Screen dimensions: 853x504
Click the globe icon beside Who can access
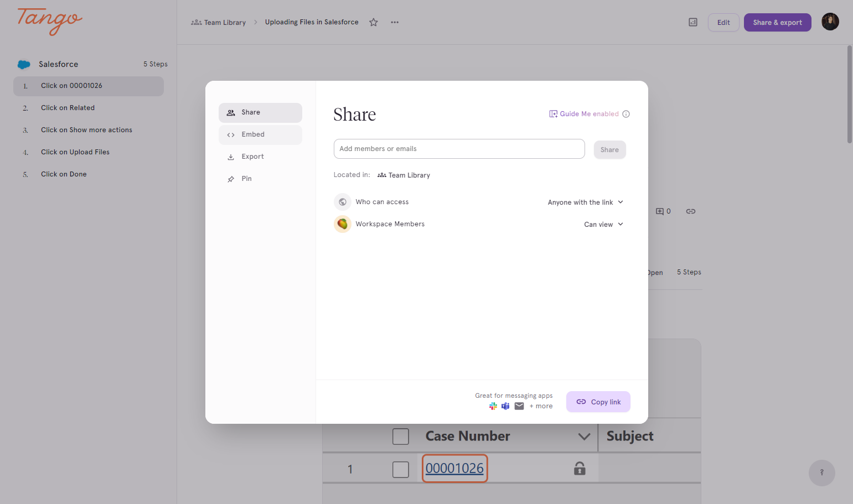pos(343,202)
